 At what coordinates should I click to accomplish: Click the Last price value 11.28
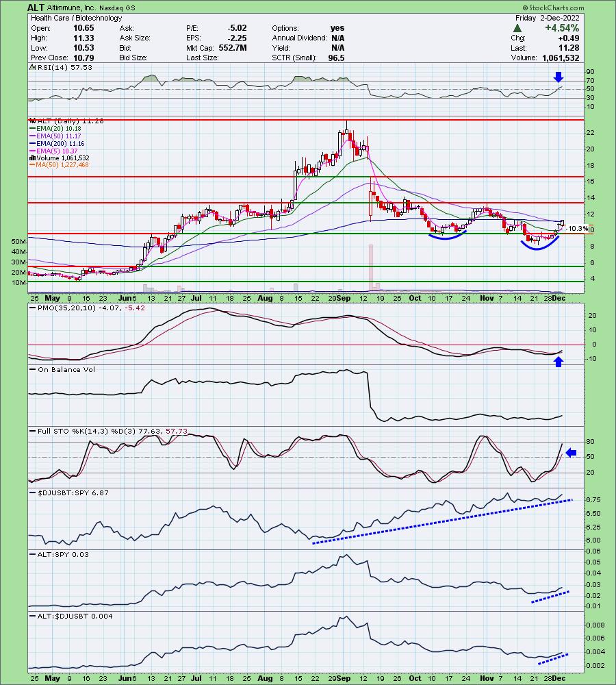pos(570,48)
